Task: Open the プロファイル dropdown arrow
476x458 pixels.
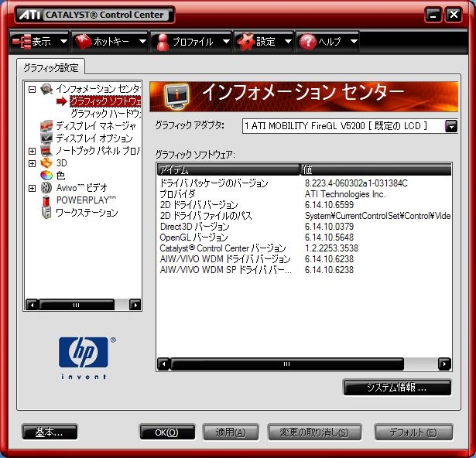Action: tap(226, 41)
